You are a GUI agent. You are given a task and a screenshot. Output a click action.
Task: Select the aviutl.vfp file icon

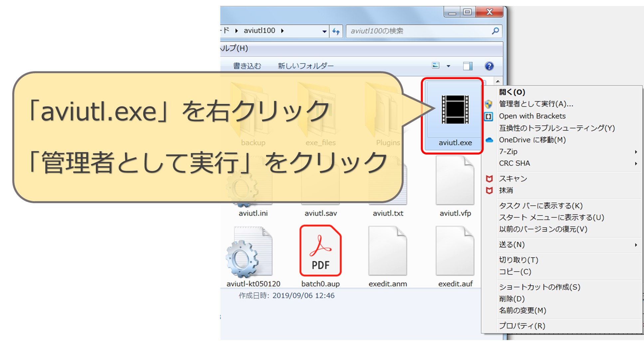[455, 180]
